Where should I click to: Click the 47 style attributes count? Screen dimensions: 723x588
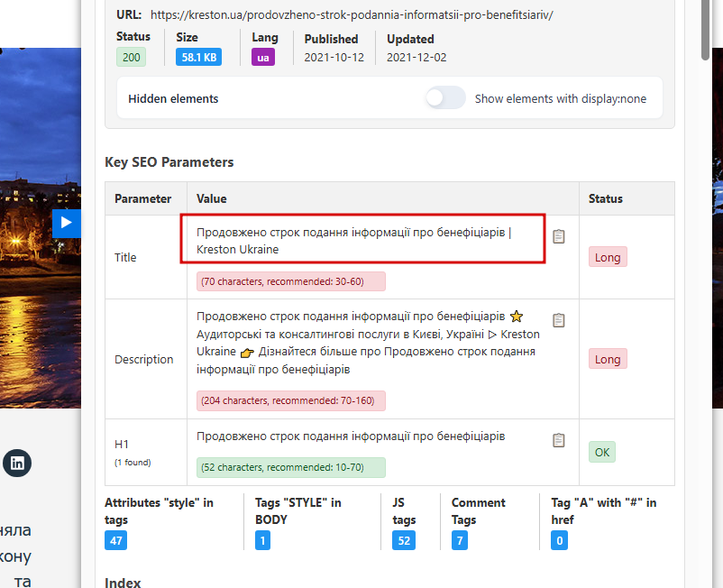coord(115,540)
